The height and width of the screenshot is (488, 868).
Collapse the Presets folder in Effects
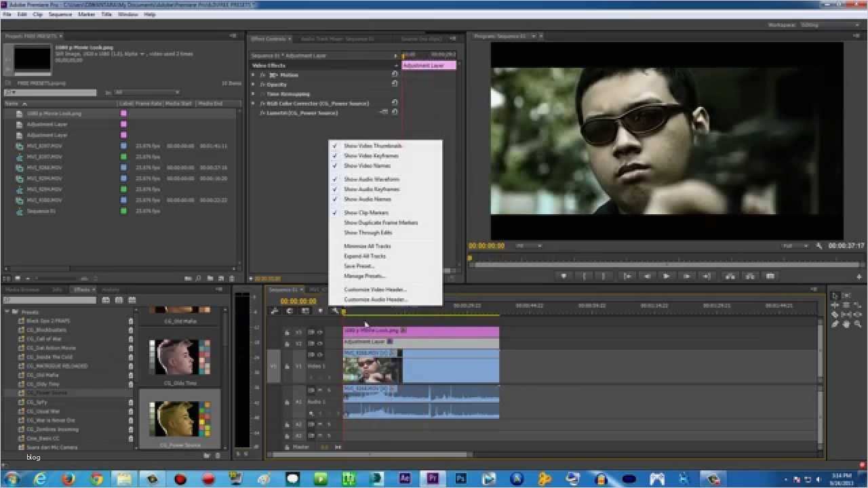(x=7, y=312)
